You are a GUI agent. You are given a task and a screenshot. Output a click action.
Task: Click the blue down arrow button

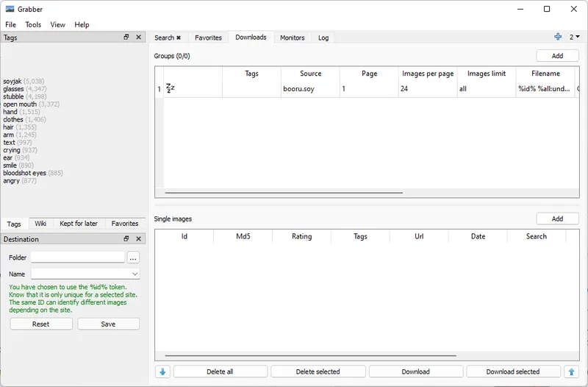click(162, 372)
